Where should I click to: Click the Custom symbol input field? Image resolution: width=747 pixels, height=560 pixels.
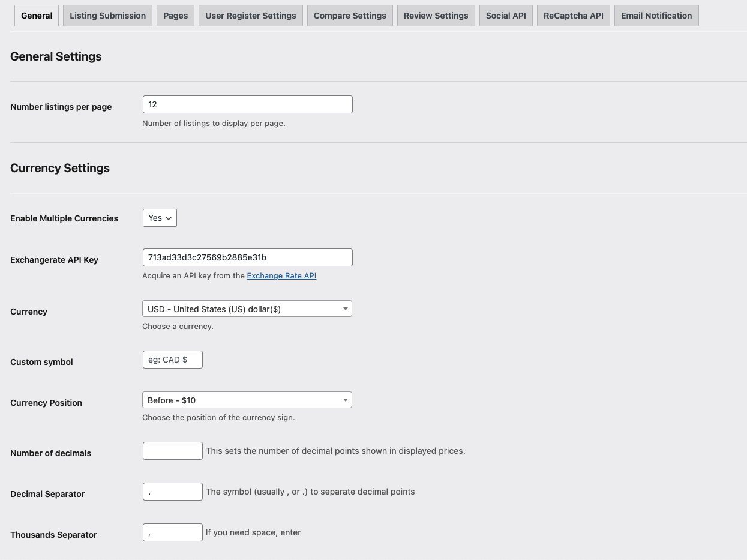(x=172, y=360)
